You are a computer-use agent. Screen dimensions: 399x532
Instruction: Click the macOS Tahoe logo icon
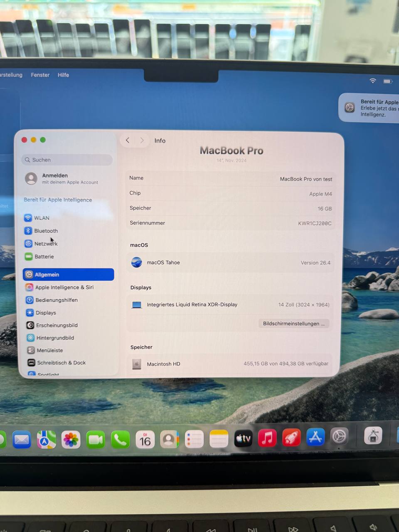(137, 262)
